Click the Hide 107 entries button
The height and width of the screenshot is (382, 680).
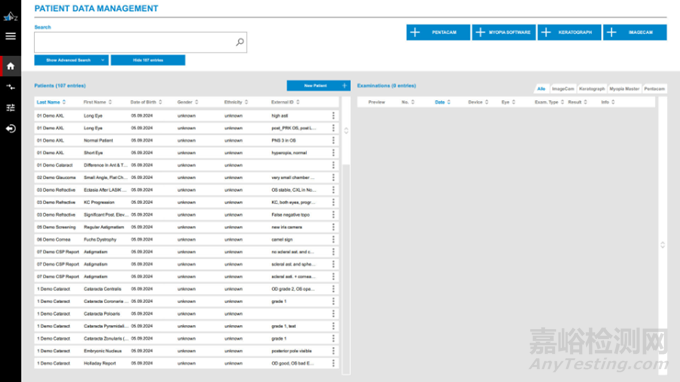coord(148,60)
